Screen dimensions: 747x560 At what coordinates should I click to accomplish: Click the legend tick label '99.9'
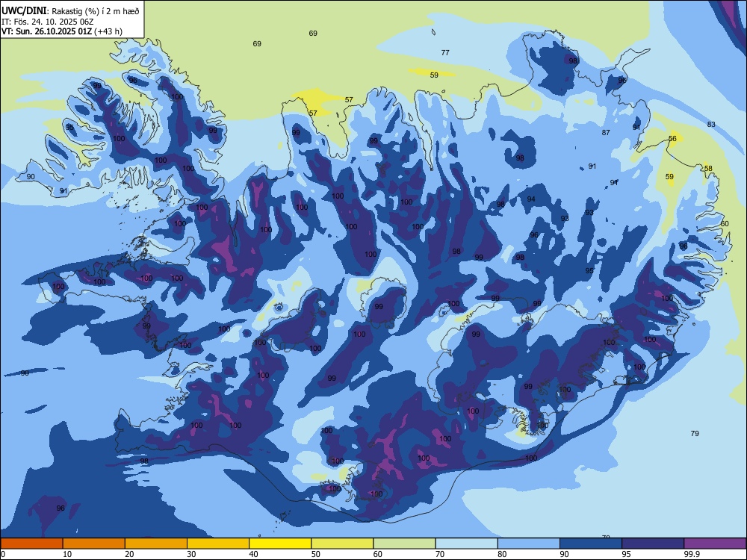(x=691, y=554)
